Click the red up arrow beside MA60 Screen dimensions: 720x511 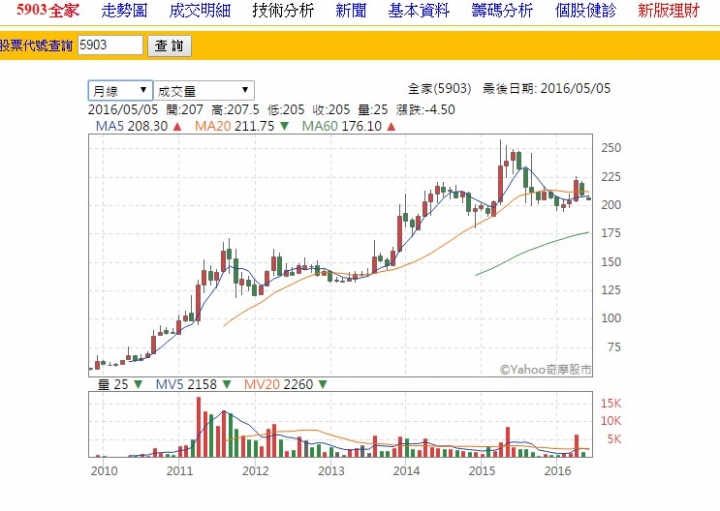(x=391, y=127)
